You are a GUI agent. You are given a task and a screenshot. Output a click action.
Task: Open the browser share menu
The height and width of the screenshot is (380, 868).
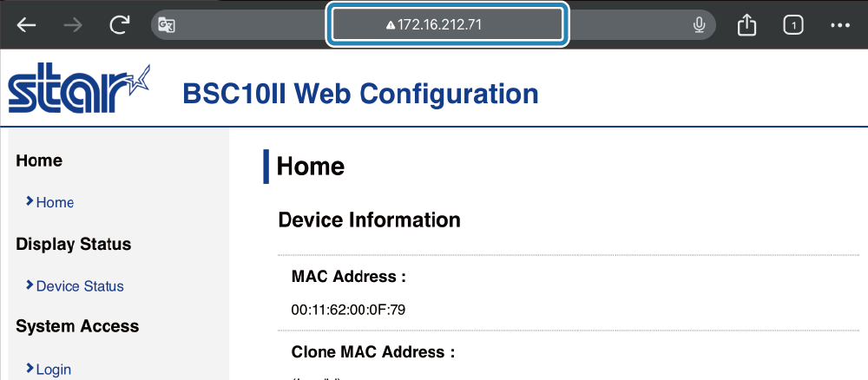click(746, 25)
